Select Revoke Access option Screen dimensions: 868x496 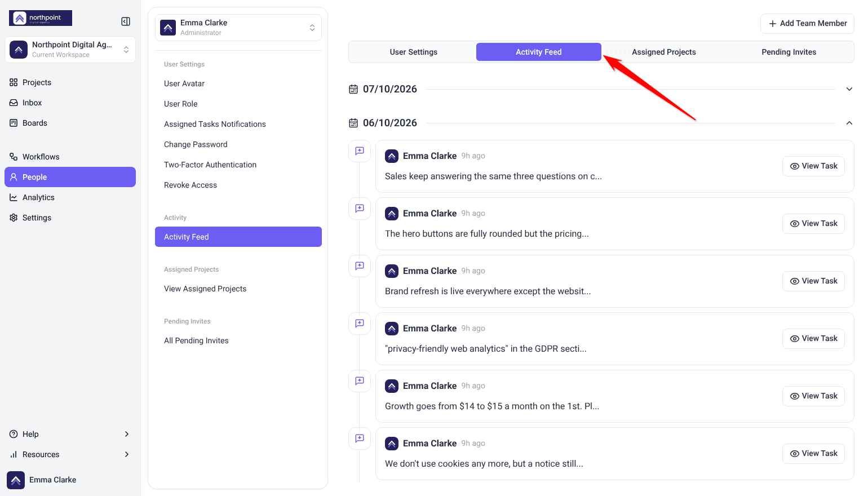pyautogui.click(x=238, y=185)
